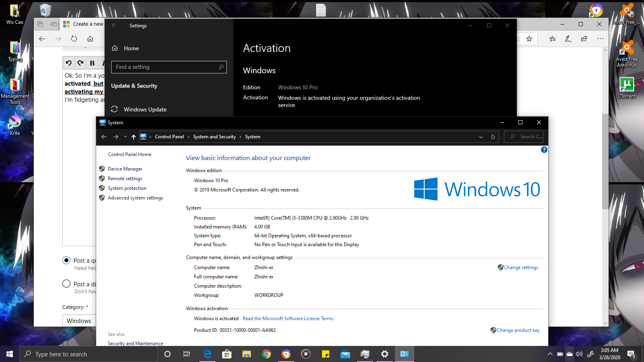Viewport: 644px width, 362px height.
Task: Open notification center
Action: pyautogui.click(x=631, y=354)
